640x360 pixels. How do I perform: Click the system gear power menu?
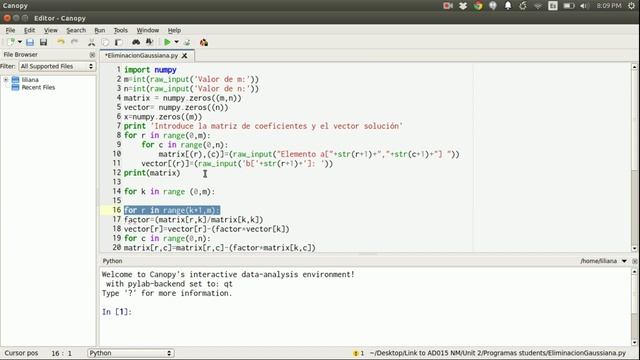pyautogui.click(x=631, y=6)
